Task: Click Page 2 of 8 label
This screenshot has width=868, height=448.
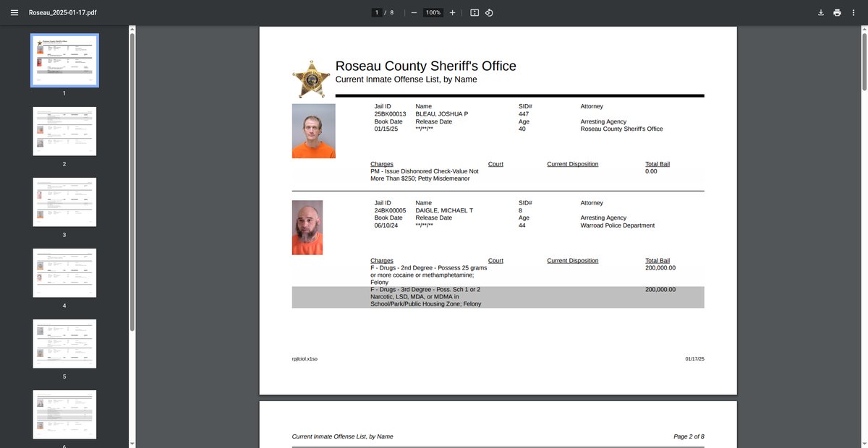Action: point(689,436)
